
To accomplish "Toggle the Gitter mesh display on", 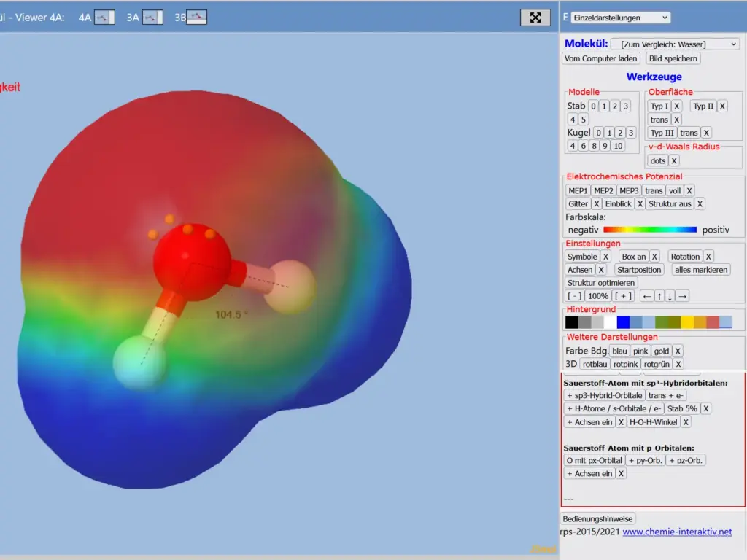I will (x=578, y=204).
